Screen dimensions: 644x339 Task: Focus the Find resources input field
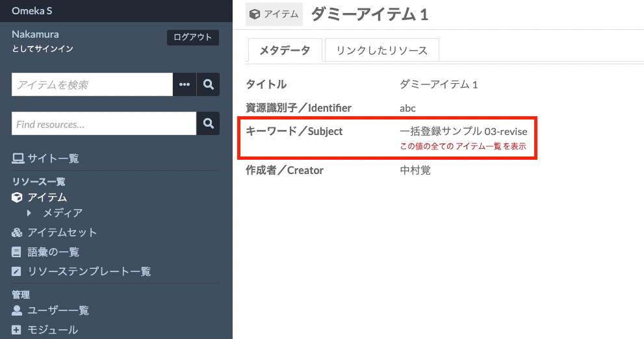coord(104,123)
